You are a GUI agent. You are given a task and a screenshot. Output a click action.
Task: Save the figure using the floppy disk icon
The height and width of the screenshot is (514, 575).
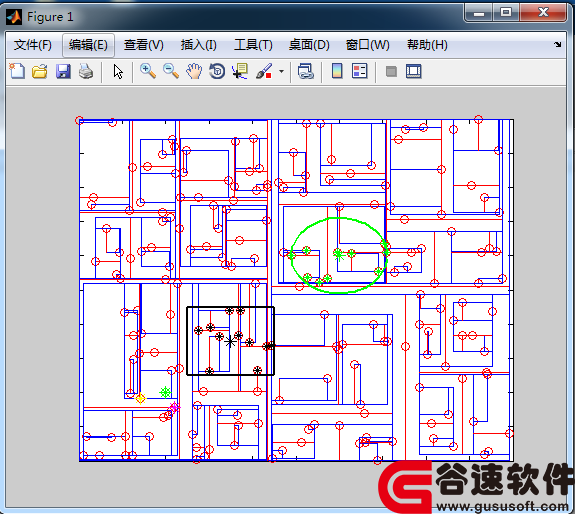click(x=63, y=71)
